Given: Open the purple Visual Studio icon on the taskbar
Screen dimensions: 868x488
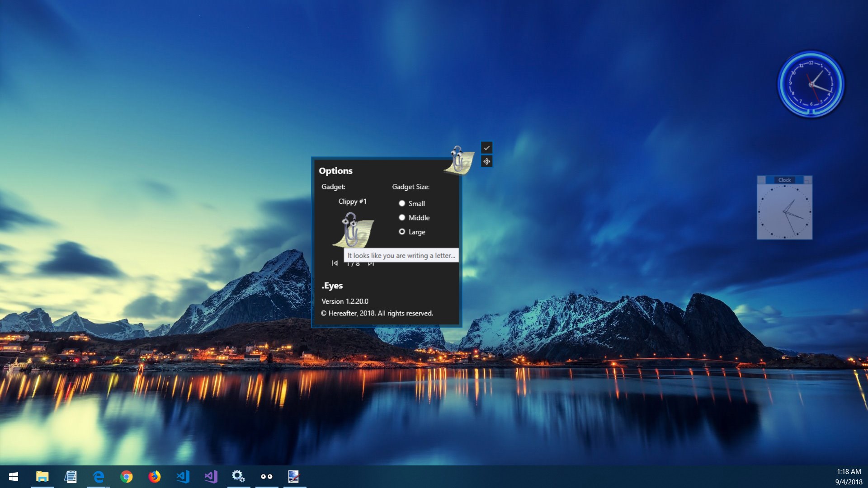Looking at the screenshot, I should [x=211, y=476].
